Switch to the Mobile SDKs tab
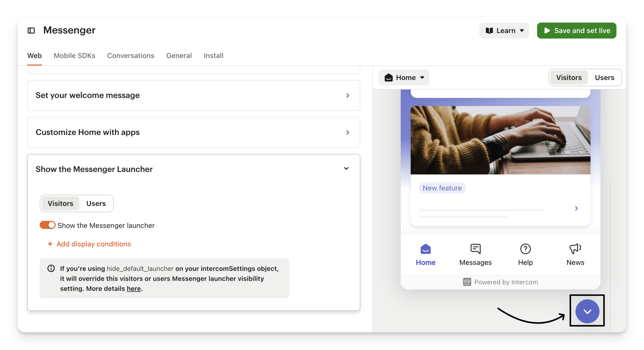Viewport: 644px width, 350px height. [74, 55]
